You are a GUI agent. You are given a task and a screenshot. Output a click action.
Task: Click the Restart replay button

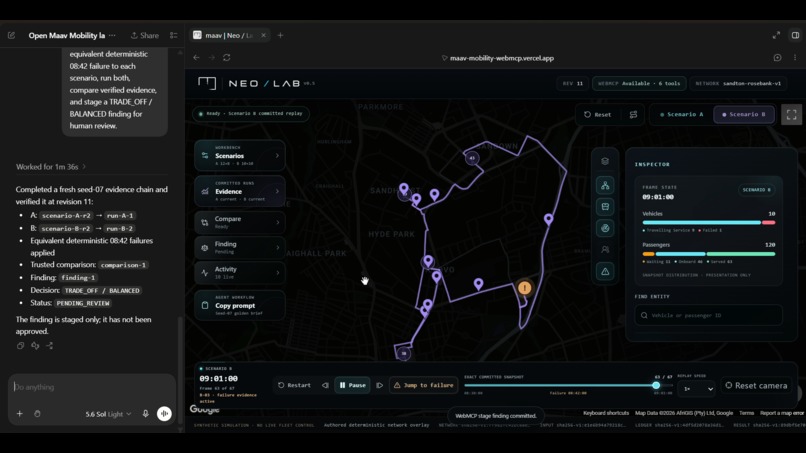coord(295,385)
